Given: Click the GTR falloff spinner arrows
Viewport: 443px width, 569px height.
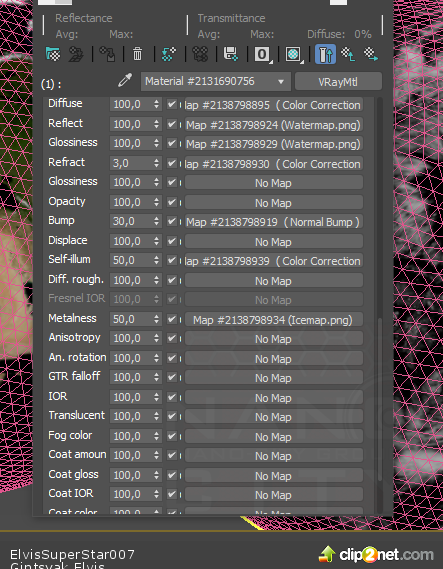Looking at the screenshot, I should click(x=156, y=377).
